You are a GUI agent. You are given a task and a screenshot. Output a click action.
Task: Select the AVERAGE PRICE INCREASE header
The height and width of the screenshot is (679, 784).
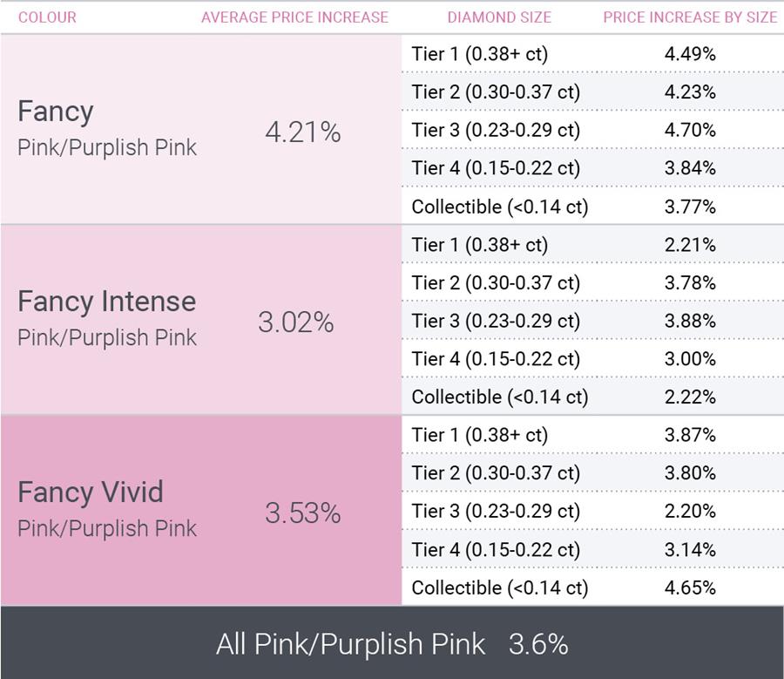(x=295, y=17)
